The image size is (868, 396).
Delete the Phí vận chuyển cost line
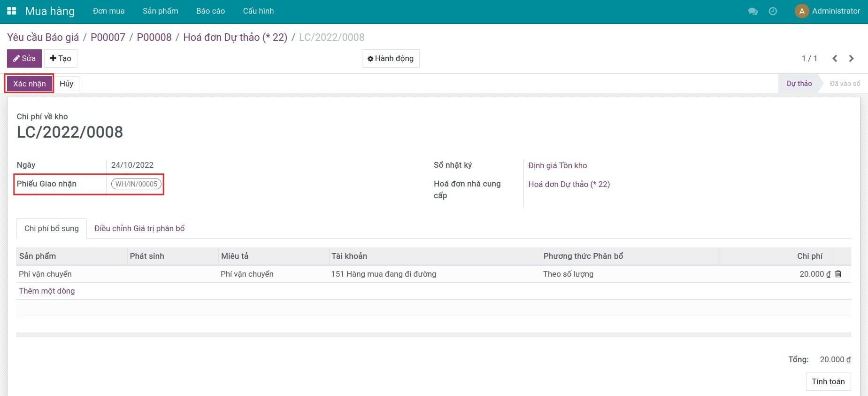pos(838,274)
